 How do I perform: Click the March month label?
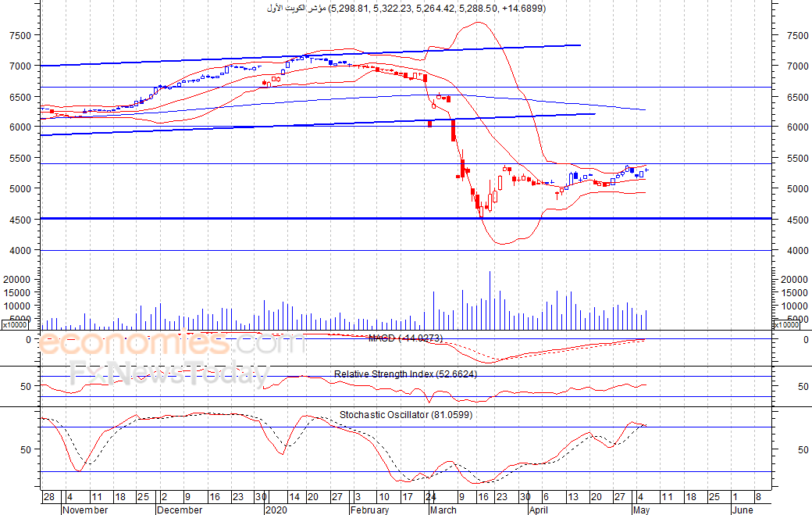click(x=443, y=510)
